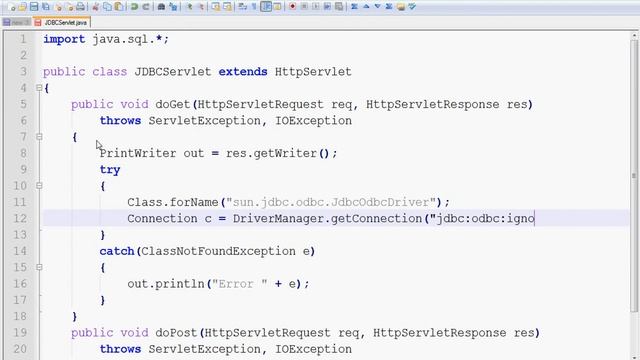Collapse the class block at line 4
Image resolution: width=640 pixels, height=360 pixels.
coord(39,88)
